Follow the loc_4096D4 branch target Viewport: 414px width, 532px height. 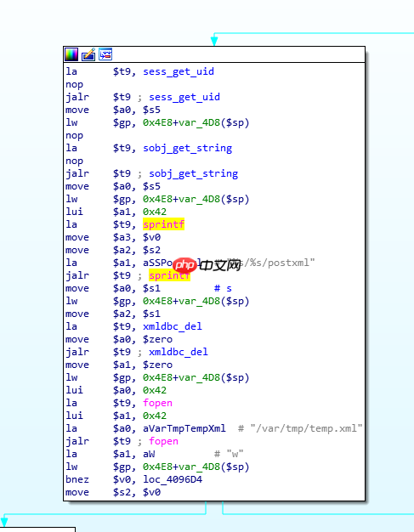point(173,479)
